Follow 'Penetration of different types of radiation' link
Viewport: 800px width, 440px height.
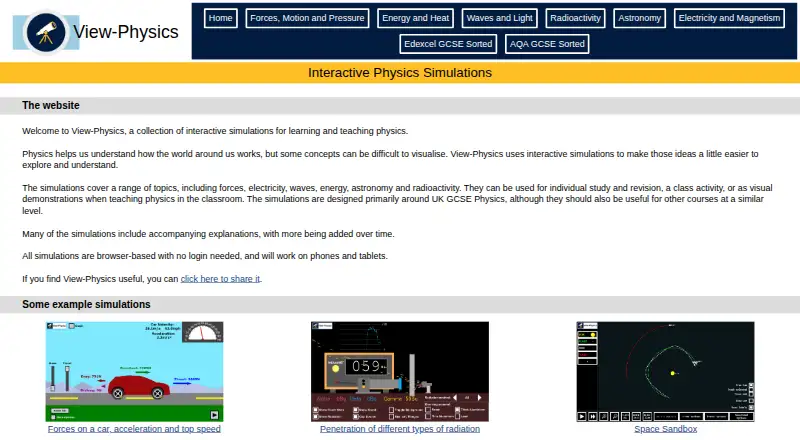[x=400, y=429]
